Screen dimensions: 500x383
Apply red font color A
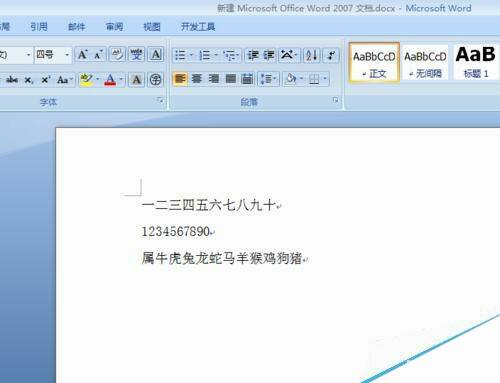click(x=110, y=80)
